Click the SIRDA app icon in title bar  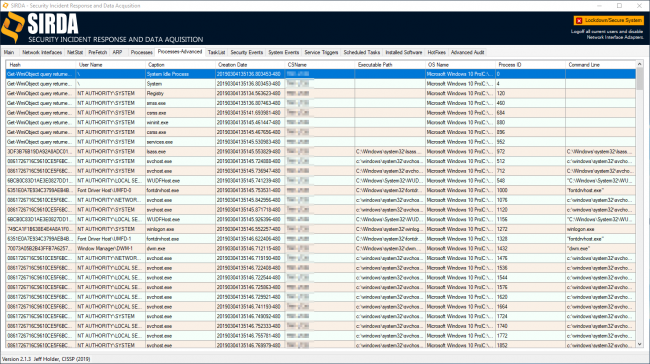[5, 5]
